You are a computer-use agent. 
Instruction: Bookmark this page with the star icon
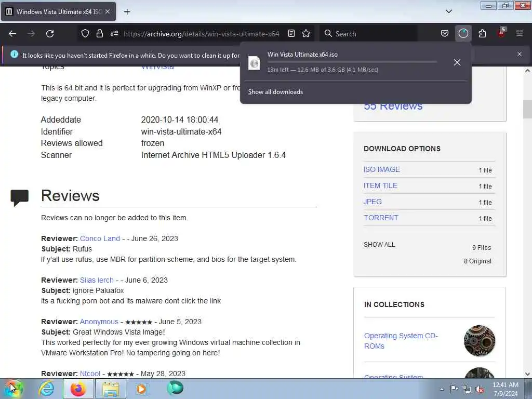(x=306, y=34)
